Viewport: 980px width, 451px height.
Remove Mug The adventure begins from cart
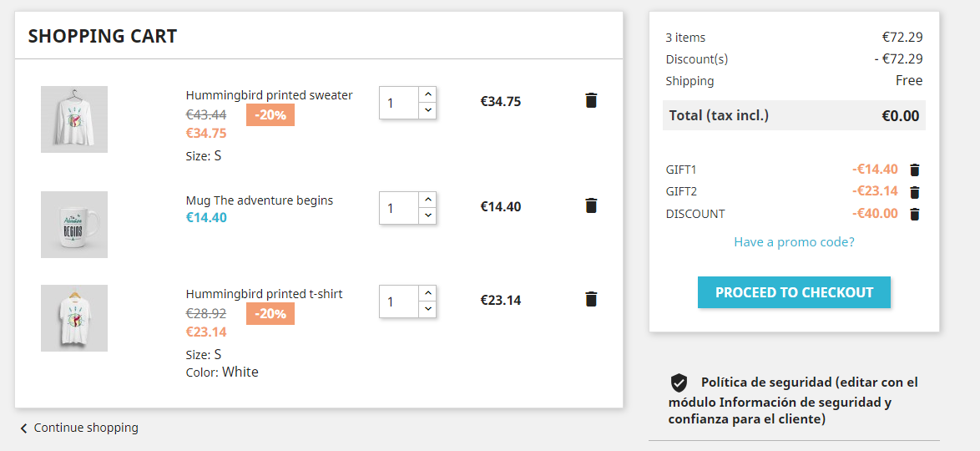point(591,205)
